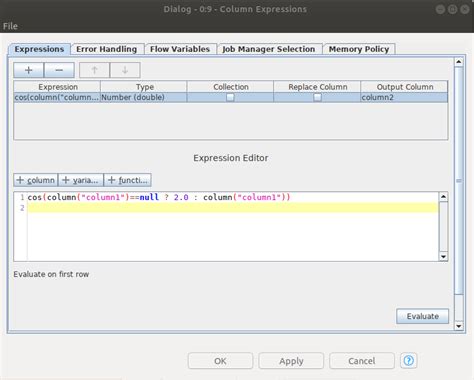
Task: Click the dialog panel scroll up arrow
Action: (459, 62)
